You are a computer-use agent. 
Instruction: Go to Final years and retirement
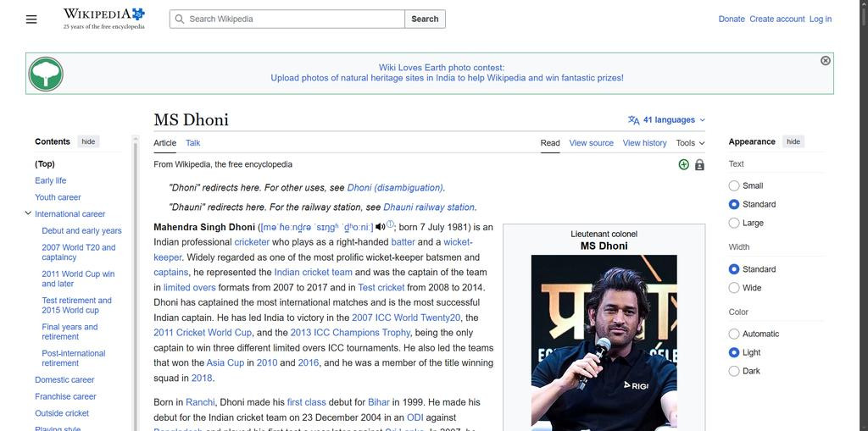[70, 332]
